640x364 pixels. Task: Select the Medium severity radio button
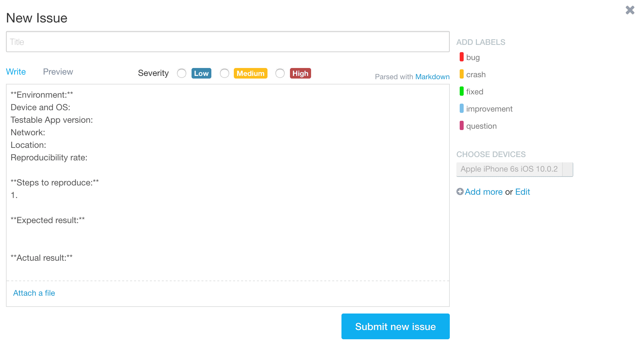[x=225, y=73]
